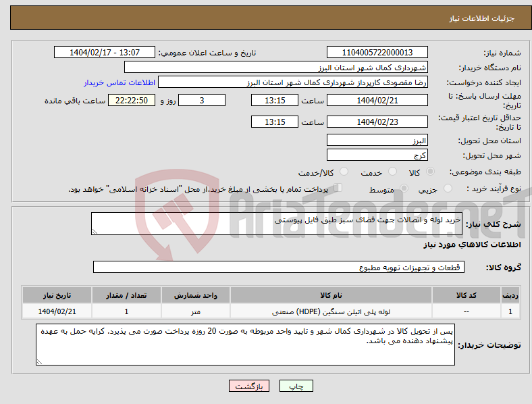Click the quantity cell 1 under تعداد / مقدار
The image size is (532, 404).
tap(126, 311)
